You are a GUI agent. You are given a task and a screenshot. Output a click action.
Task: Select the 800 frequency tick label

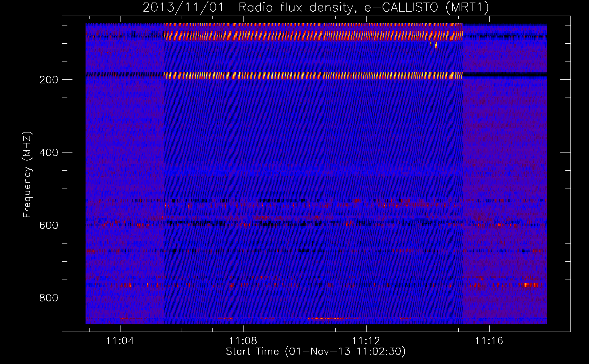click(x=49, y=298)
